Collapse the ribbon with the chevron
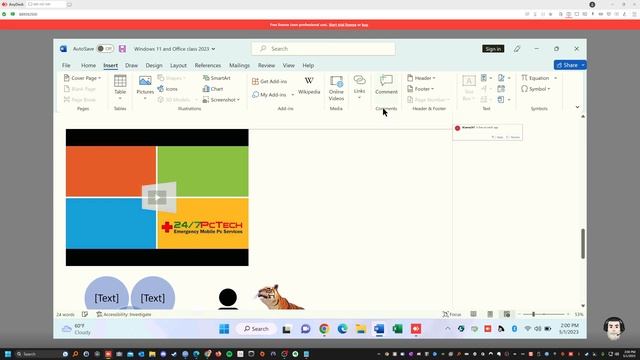Screen dimensions: 640x360 coord(577,107)
